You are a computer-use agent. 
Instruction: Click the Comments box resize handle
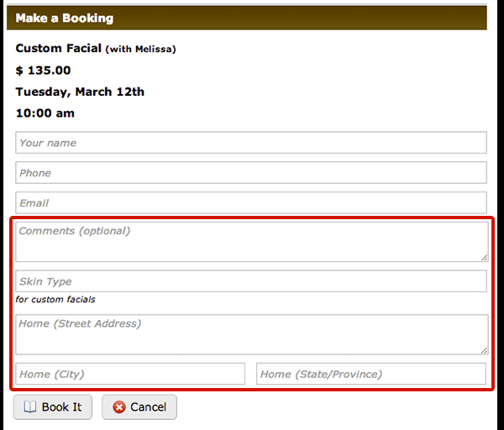pos(485,258)
